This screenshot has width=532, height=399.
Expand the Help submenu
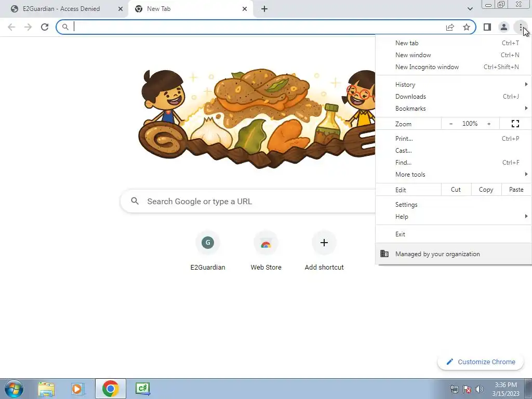453,217
